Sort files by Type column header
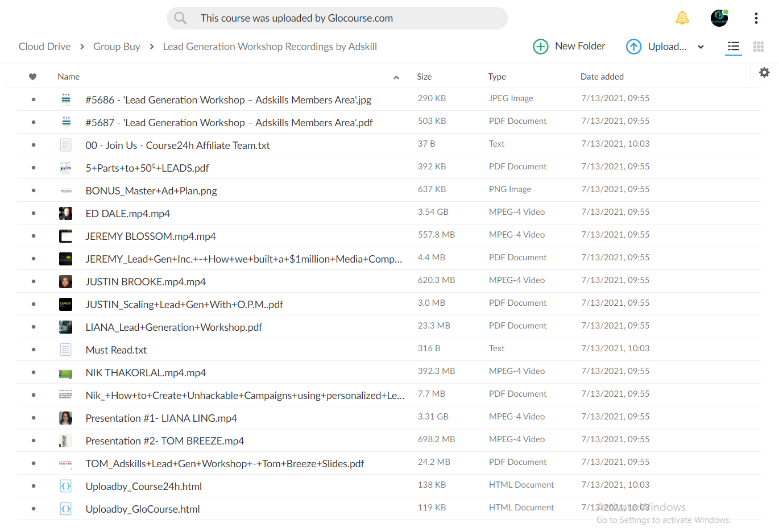The height and width of the screenshot is (532, 779). point(497,77)
